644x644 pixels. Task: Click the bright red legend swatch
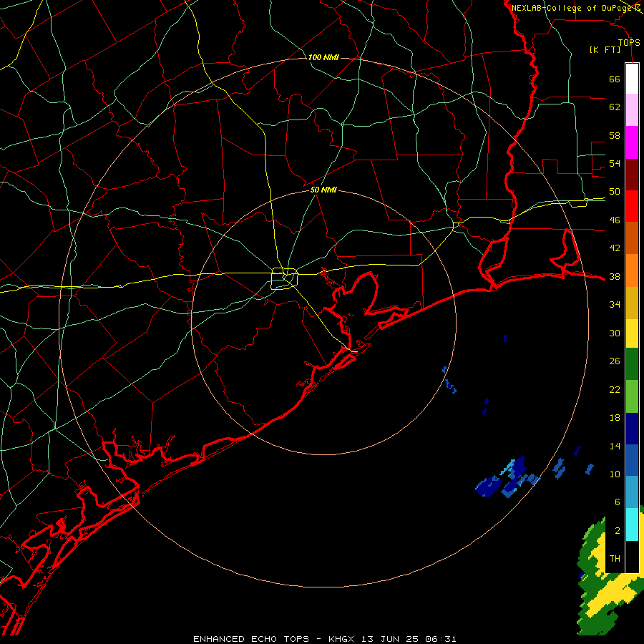[x=632, y=206]
